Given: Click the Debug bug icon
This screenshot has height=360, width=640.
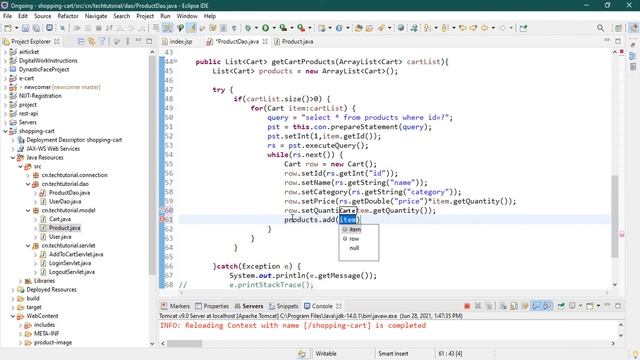Looking at the screenshot, I should click(248, 28).
